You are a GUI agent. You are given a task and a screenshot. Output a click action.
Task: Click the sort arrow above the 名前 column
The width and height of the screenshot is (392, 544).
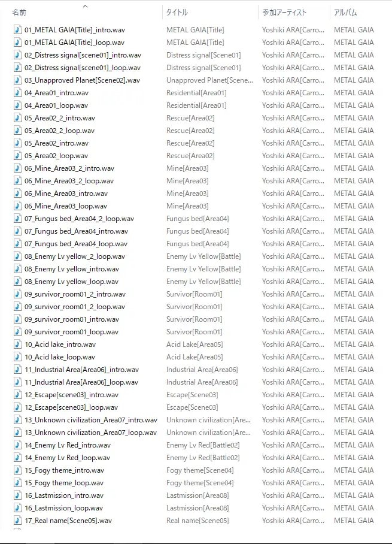[85, 7]
